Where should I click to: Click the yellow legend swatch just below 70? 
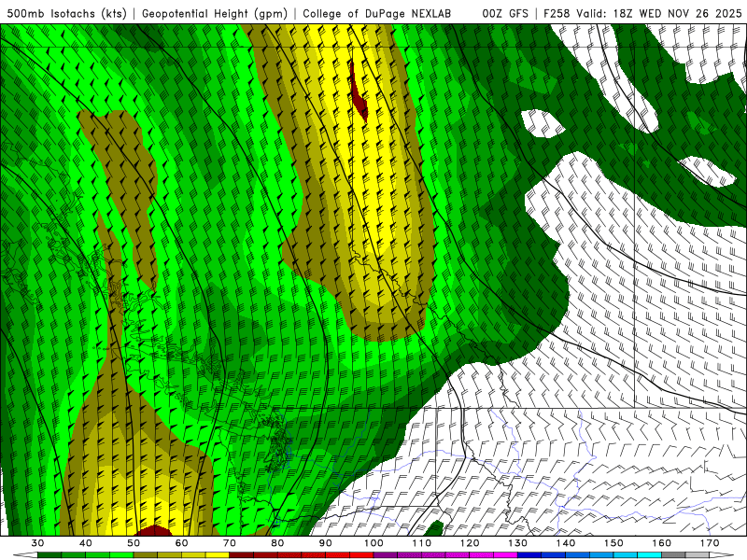218,555
